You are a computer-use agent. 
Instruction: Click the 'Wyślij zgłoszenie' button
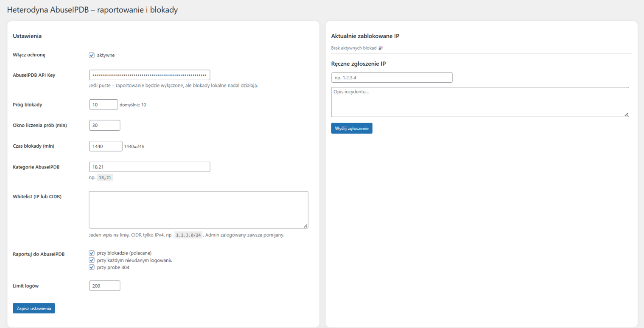click(352, 129)
